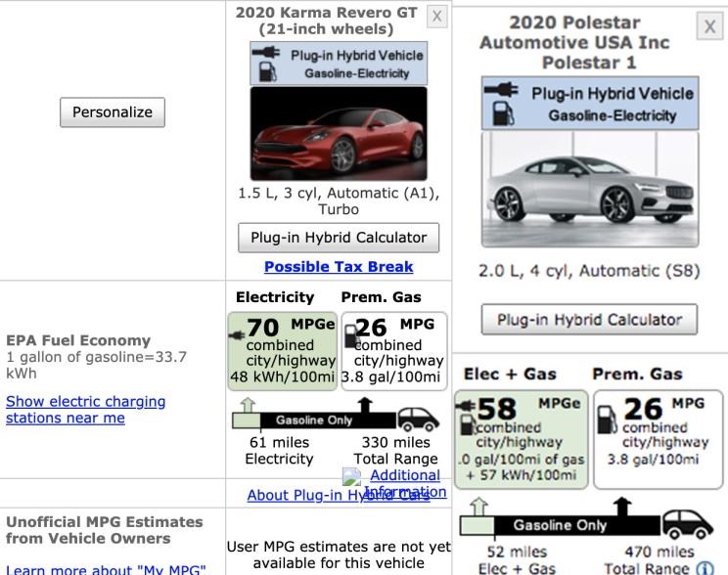Viewport: 728px width, 575px height.
Task: Click the Personalize button
Action: click(x=113, y=112)
